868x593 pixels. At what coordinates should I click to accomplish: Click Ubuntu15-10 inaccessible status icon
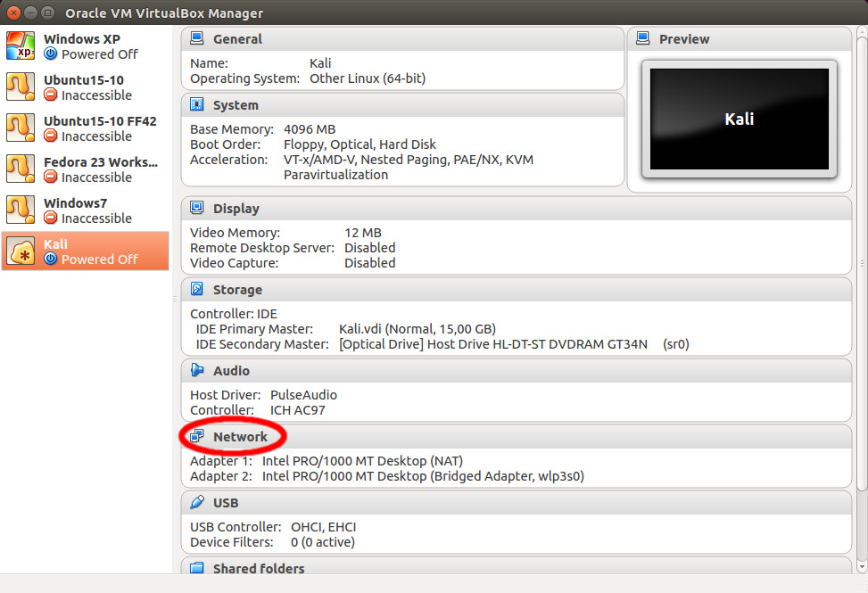point(50,95)
